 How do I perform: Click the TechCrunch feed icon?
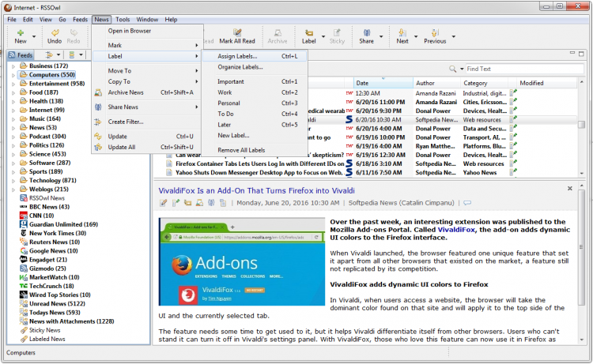(x=24, y=286)
